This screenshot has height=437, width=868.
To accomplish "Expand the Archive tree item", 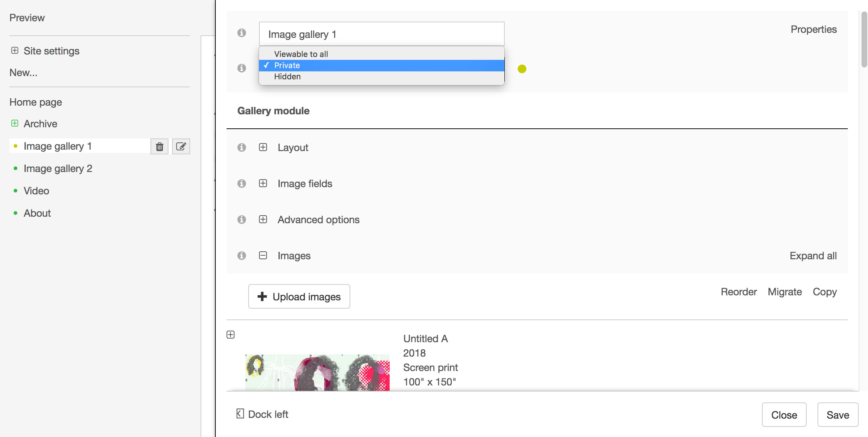I will [x=15, y=123].
